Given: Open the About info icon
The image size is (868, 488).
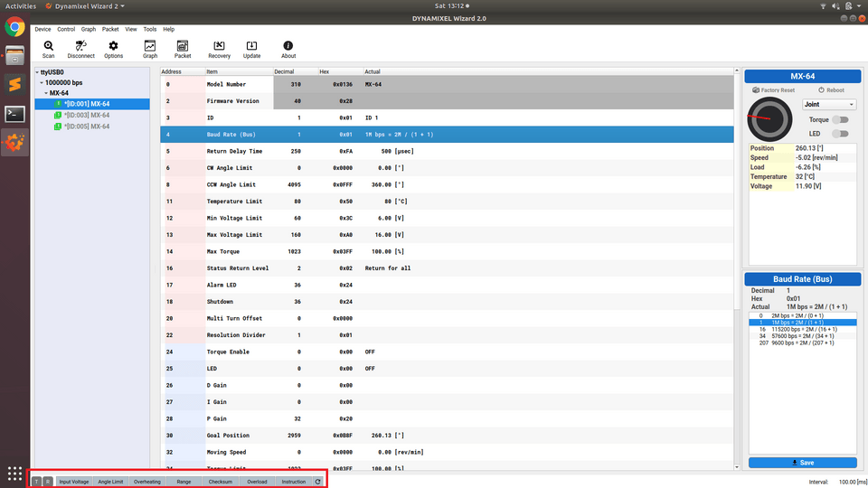Looking at the screenshot, I should 288,49.
